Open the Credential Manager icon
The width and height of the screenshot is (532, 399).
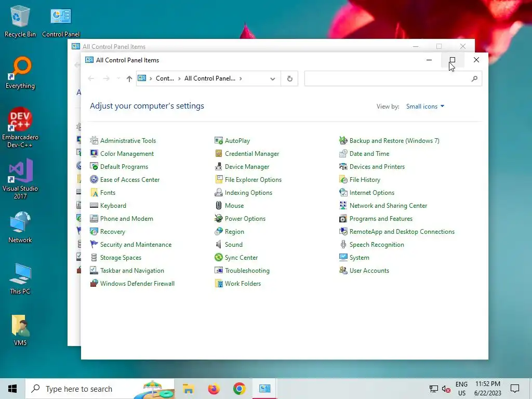pos(219,153)
